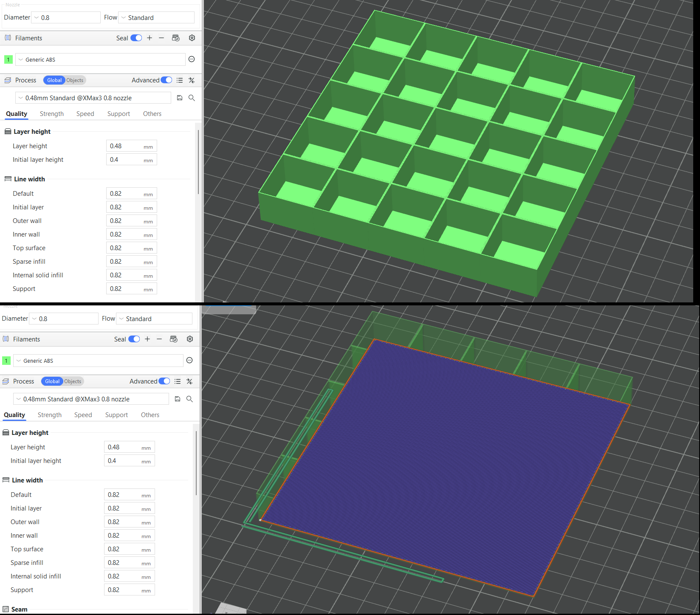Save the process preset in lower panel

coord(178,399)
